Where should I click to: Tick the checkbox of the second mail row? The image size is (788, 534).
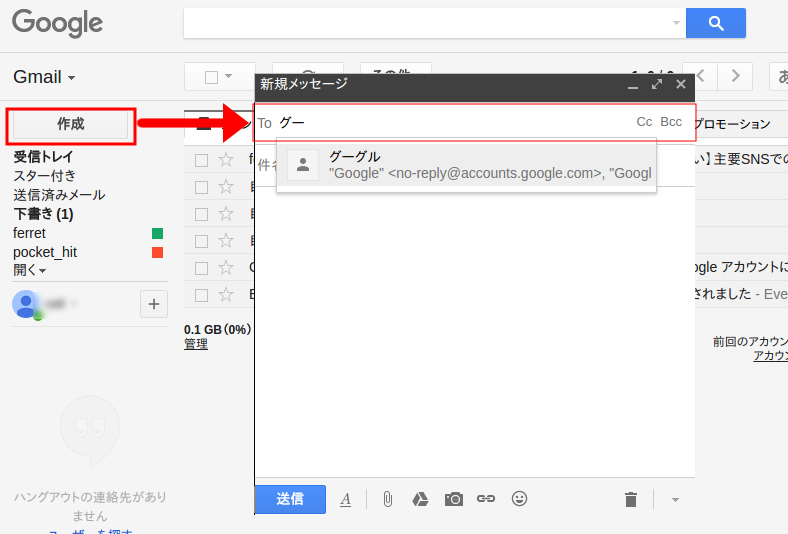tap(202, 187)
